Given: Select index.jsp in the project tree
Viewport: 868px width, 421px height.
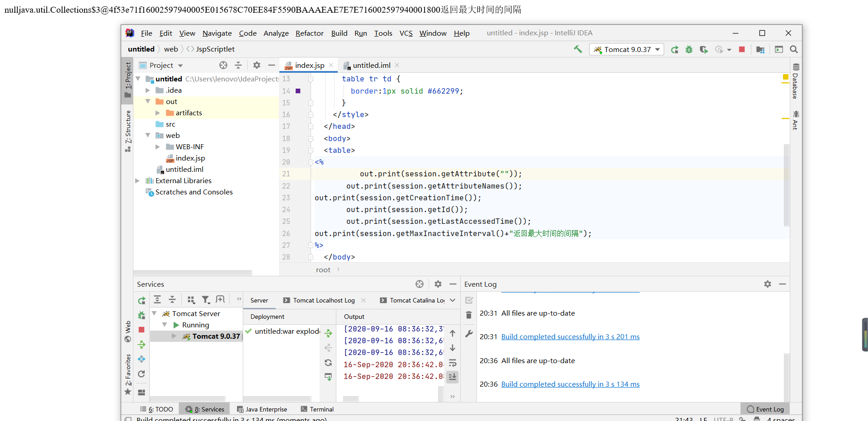Looking at the screenshot, I should 190,158.
